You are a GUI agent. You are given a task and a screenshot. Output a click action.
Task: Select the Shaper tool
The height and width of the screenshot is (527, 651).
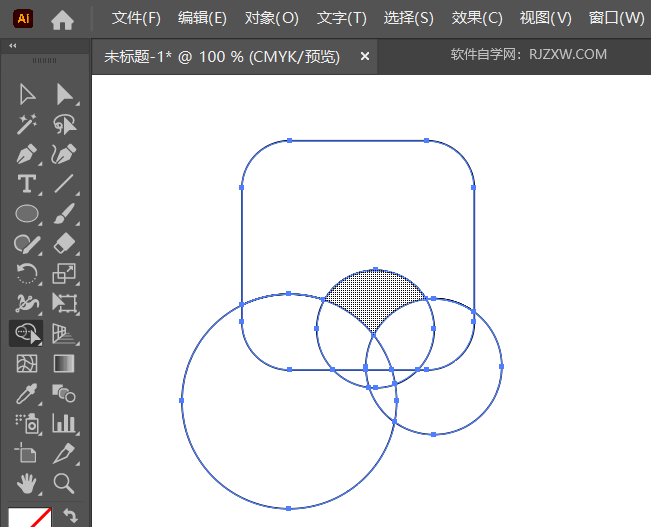point(27,244)
